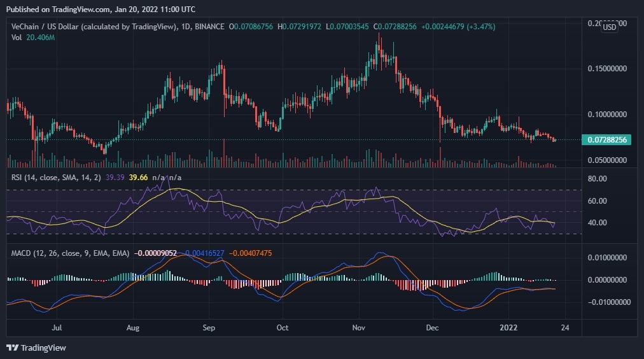The height and width of the screenshot is (359, 644).
Task: Click the low price L0.07003545
Action: click(347, 27)
